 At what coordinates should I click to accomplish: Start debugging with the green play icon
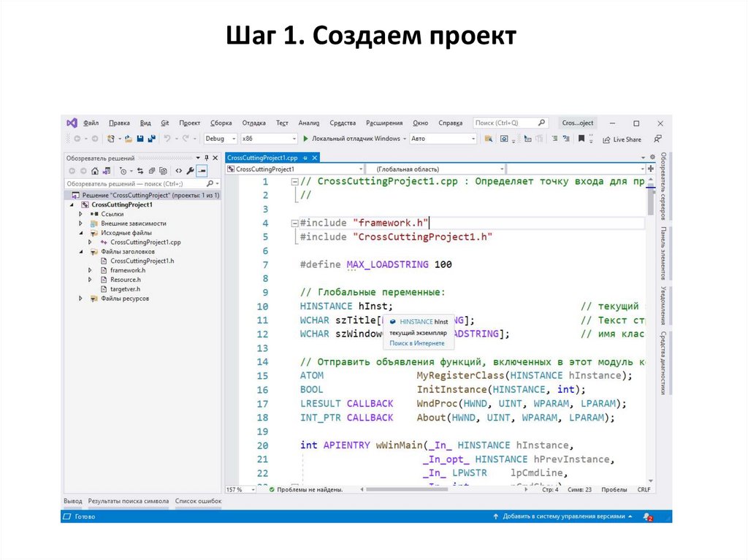305,139
